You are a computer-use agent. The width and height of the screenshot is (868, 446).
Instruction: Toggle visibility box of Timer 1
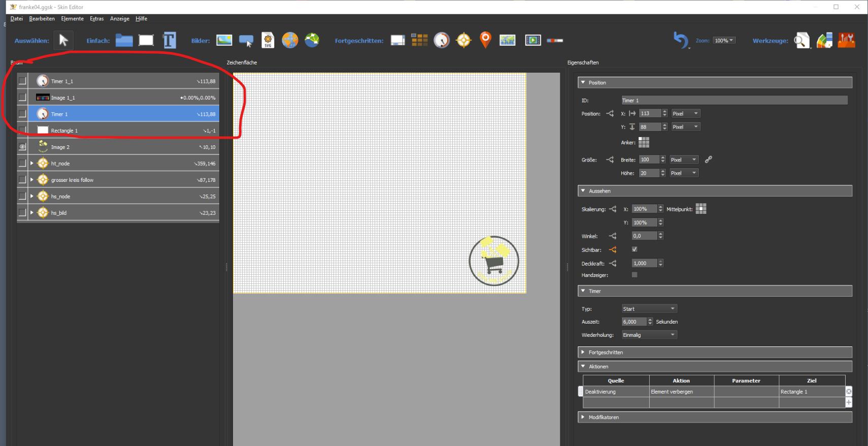[x=22, y=114]
